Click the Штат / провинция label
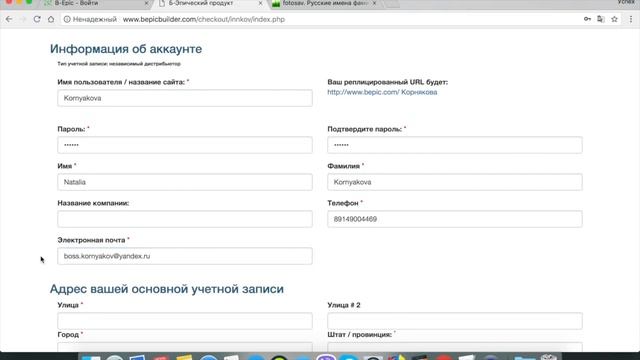This screenshot has height=360, width=640. coord(360,335)
